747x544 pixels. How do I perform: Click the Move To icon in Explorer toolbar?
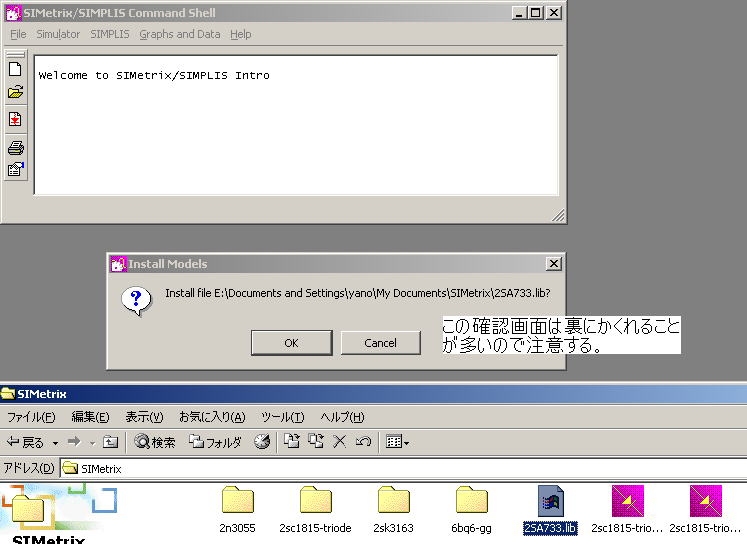[x=292, y=442]
